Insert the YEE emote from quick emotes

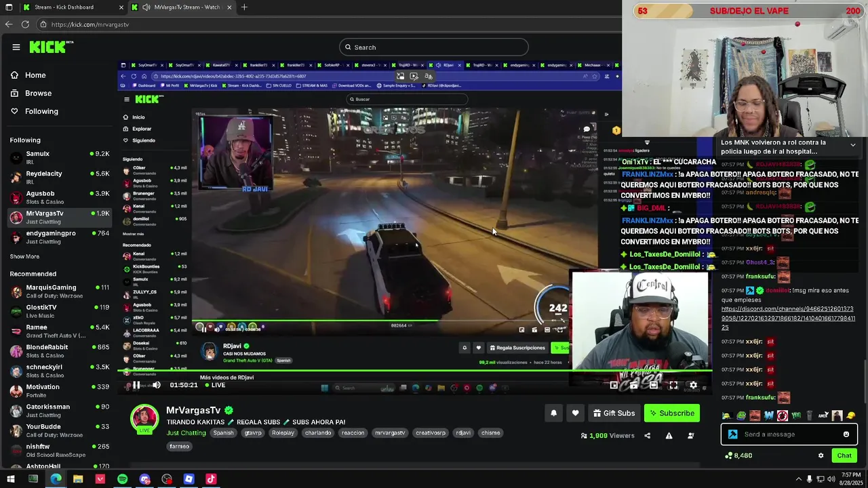(x=796, y=415)
